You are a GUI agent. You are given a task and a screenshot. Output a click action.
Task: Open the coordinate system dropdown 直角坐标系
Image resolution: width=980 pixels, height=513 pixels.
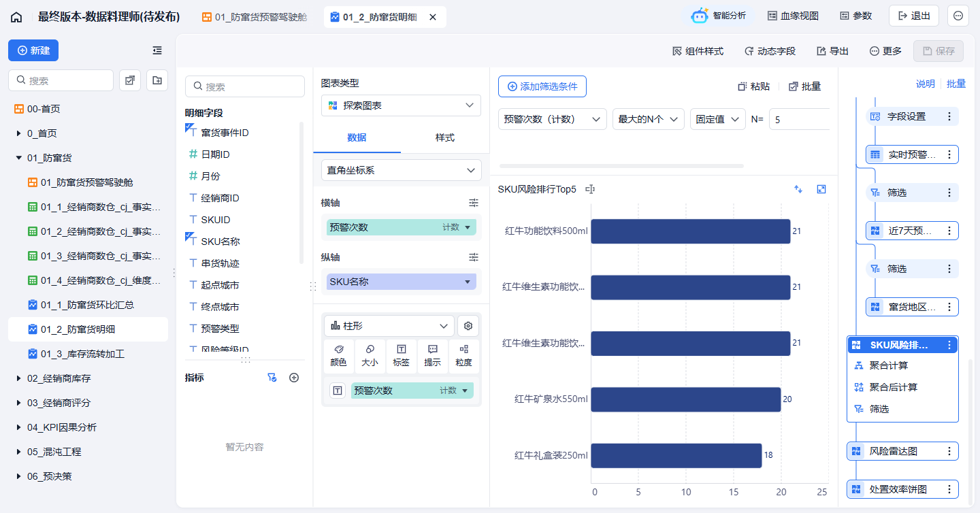tap(401, 170)
